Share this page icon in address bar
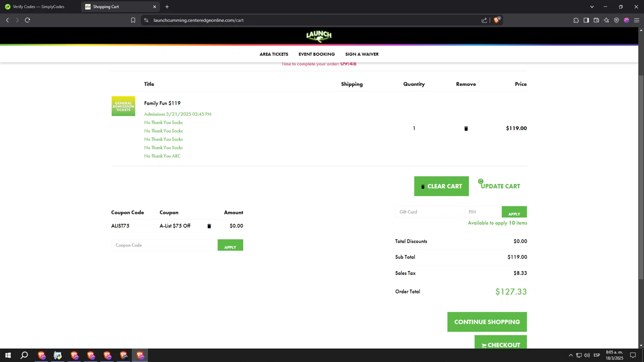This screenshot has height=362, width=644. pyautogui.click(x=484, y=20)
